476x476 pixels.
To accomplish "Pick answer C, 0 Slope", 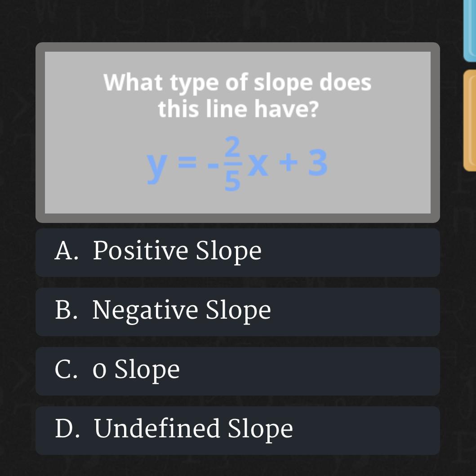I will pos(238,371).
